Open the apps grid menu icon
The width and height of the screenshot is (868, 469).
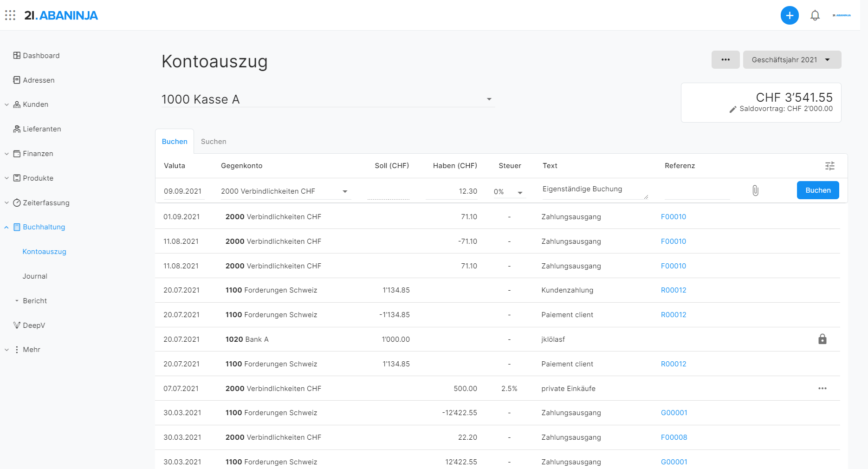[x=10, y=15]
